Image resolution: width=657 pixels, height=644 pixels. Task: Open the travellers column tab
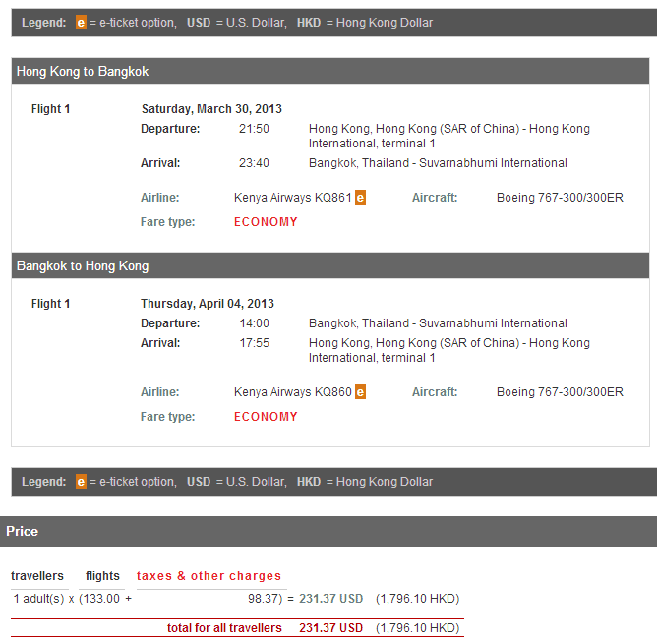(37, 576)
